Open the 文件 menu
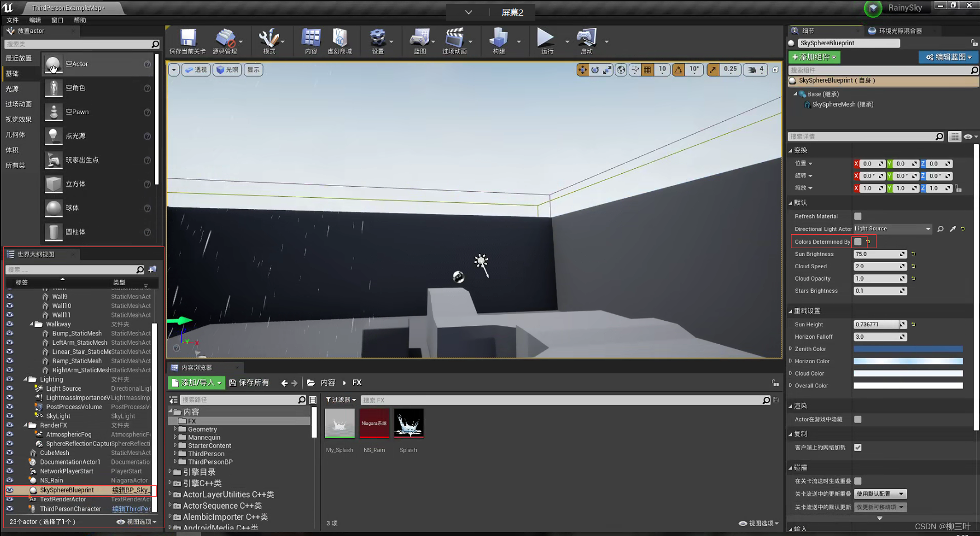This screenshot has height=536, width=980. pyautogui.click(x=12, y=20)
